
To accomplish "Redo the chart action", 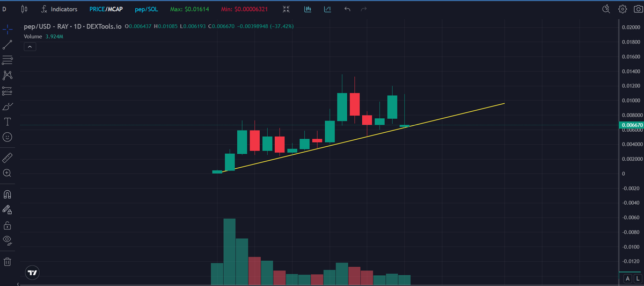I will 363,9.
